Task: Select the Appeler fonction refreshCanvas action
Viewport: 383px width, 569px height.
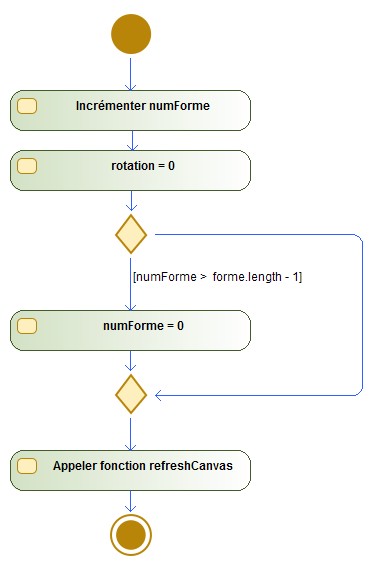Action: tap(130, 470)
